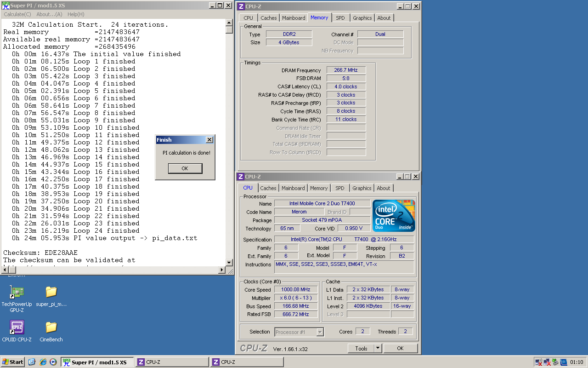Click the memory Size field 4 GBytes
The image size is (588, 368).
tap(288, 42)
